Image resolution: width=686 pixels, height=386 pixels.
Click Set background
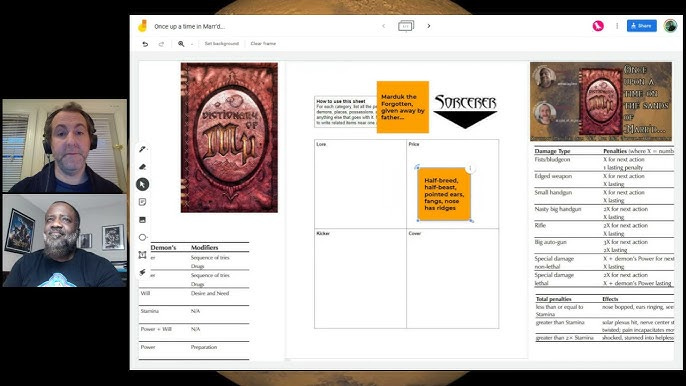coord(222,44)
